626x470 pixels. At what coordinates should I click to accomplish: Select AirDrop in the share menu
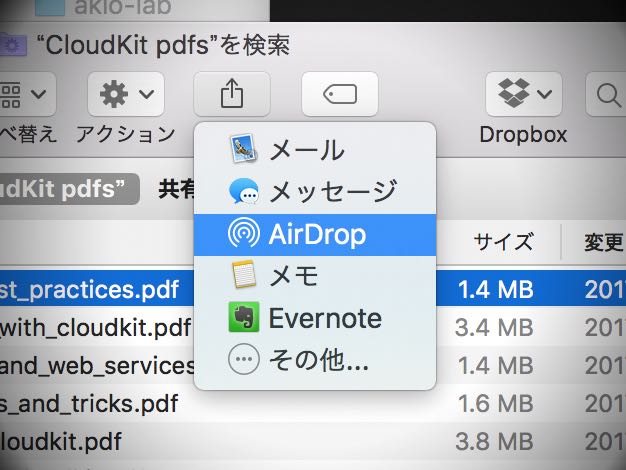pyautogui.click(x=315, y=234)
